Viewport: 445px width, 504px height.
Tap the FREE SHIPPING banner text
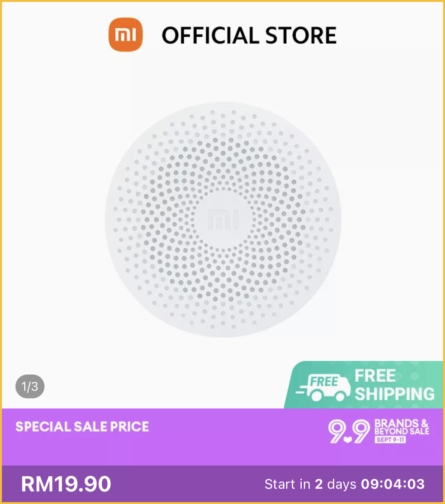point(394,385)
